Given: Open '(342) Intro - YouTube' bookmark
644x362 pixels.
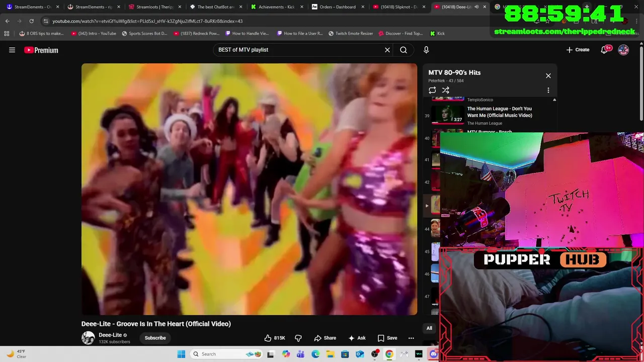Looking at the screenshot, I should point(94,33).
